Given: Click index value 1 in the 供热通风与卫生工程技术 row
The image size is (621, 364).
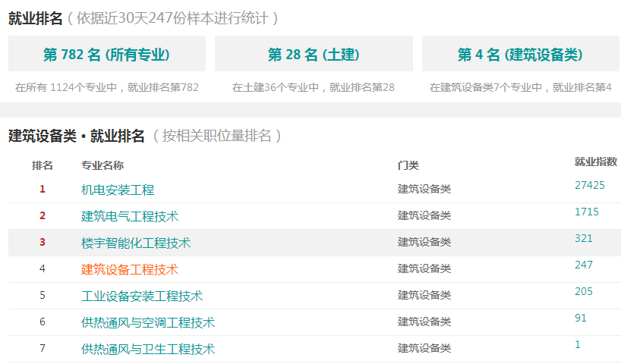Looking at the screenshot, I should coord(578,344).
